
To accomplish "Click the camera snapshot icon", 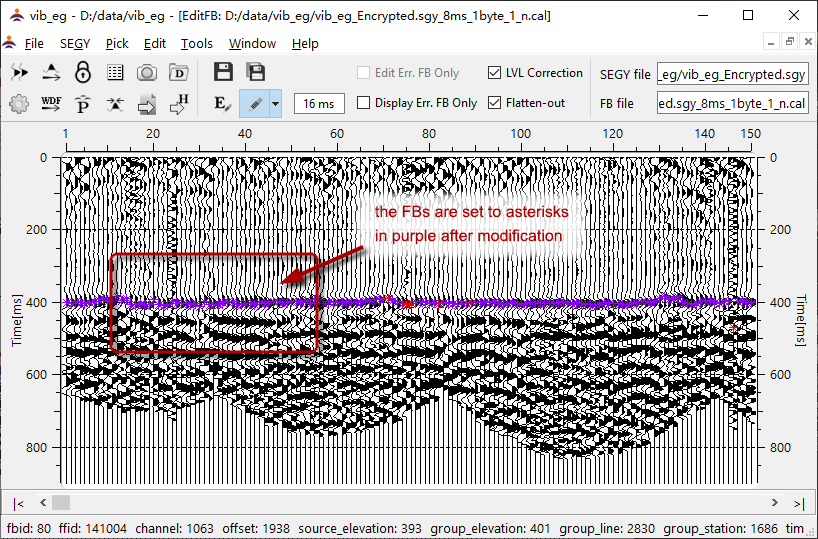I will pyautogui.click(x=147, y=73).
